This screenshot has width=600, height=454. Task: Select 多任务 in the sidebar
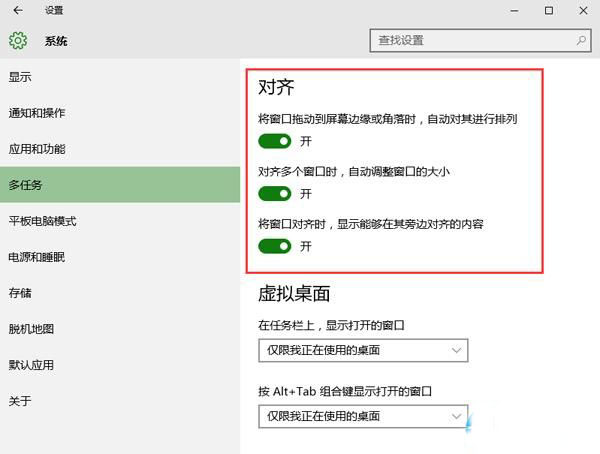(x=26, y=185)
